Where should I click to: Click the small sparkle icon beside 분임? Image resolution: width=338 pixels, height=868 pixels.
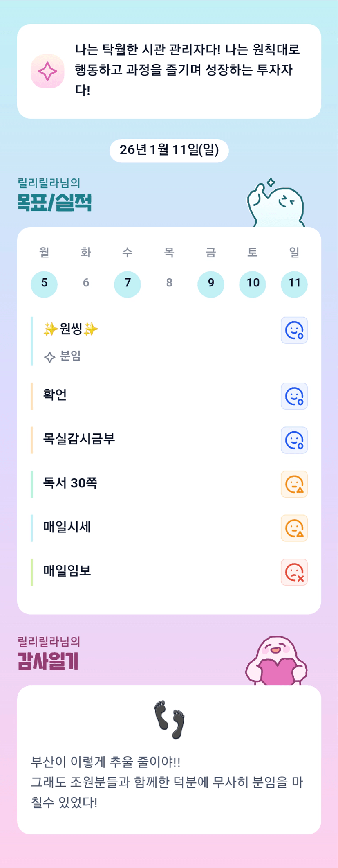(x=49, y=357)
